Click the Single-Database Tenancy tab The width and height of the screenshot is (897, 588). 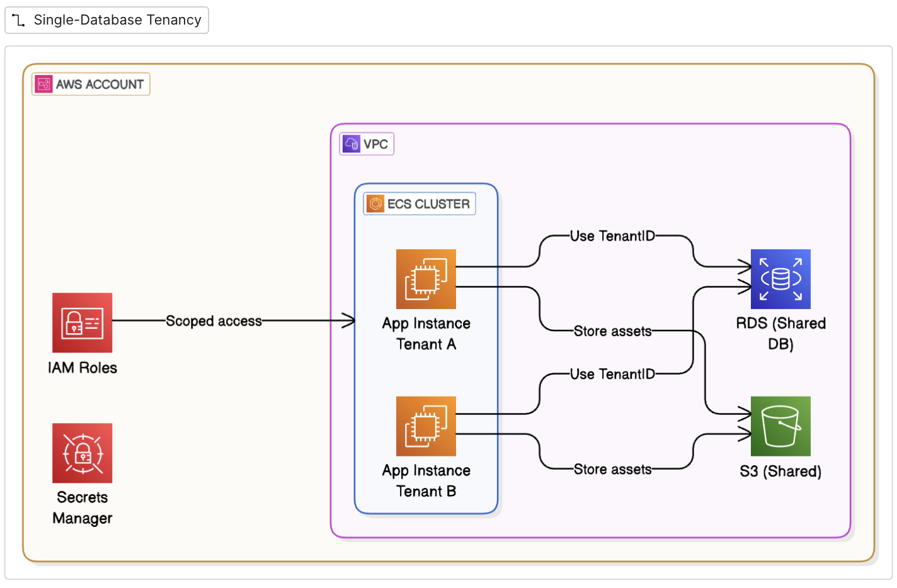pos(106,20)
